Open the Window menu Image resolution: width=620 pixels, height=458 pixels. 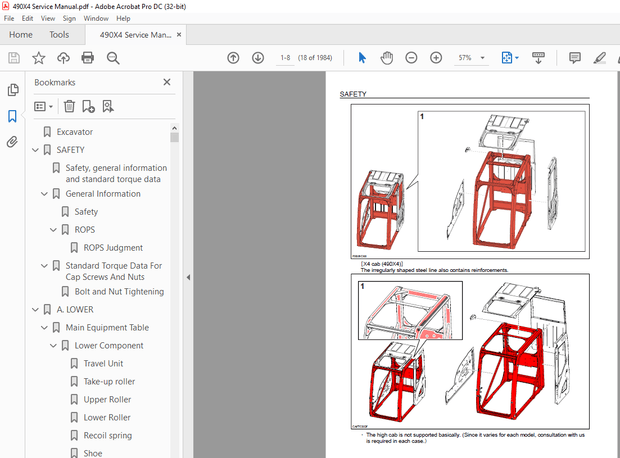pyautogui.click(x=96, y=18)
